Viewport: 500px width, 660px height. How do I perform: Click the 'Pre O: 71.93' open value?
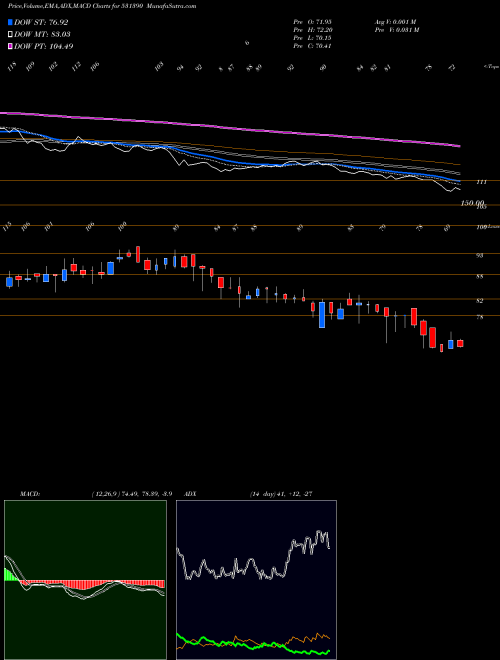313,21
